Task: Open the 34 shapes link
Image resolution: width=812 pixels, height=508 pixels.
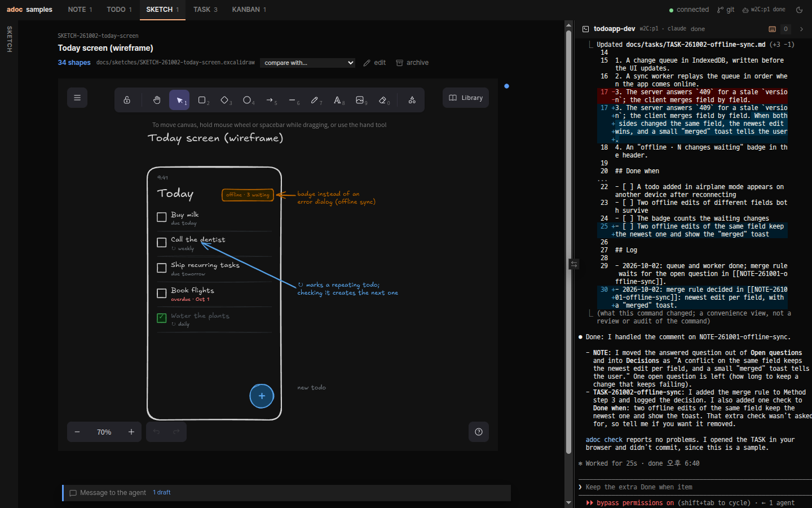Action: click(x=74, y=63)
